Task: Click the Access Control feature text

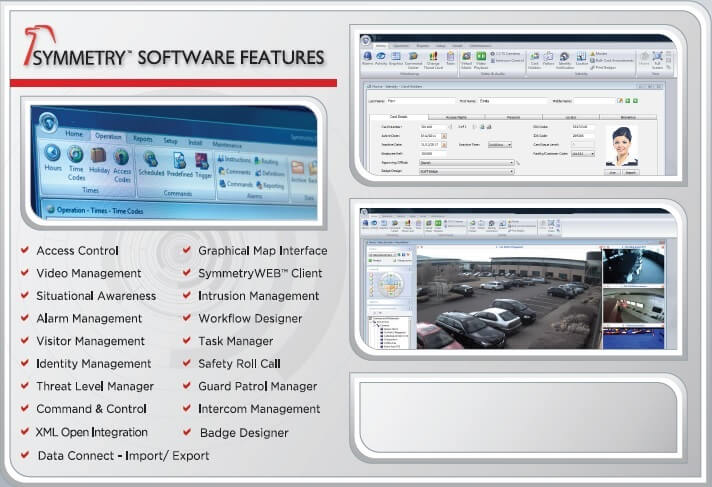Action: click(78, 250)
